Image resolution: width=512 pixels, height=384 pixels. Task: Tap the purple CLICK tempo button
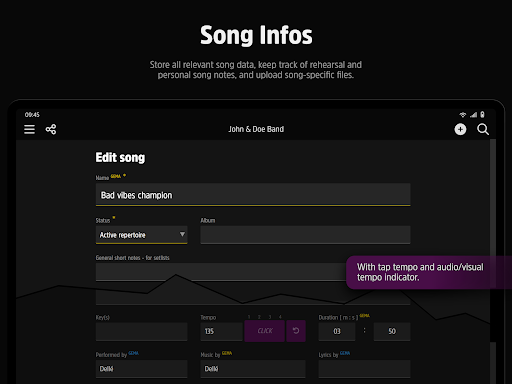(265, 331)
